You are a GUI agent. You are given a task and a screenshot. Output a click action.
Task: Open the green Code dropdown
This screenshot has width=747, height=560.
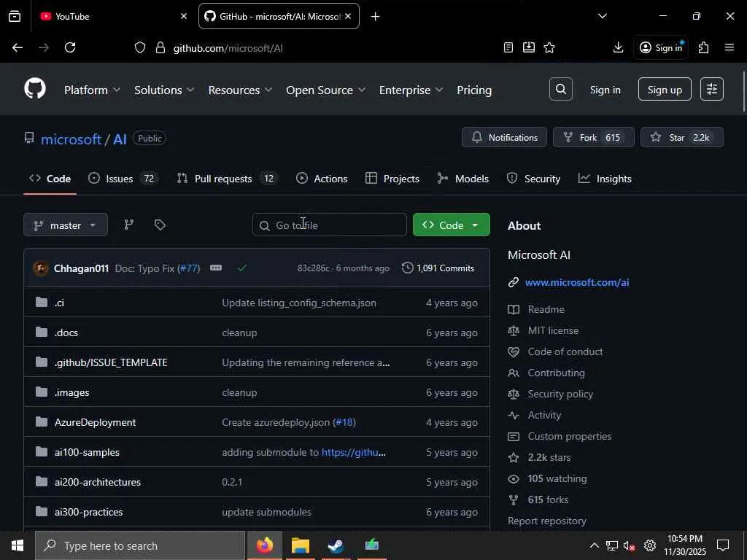451,225
